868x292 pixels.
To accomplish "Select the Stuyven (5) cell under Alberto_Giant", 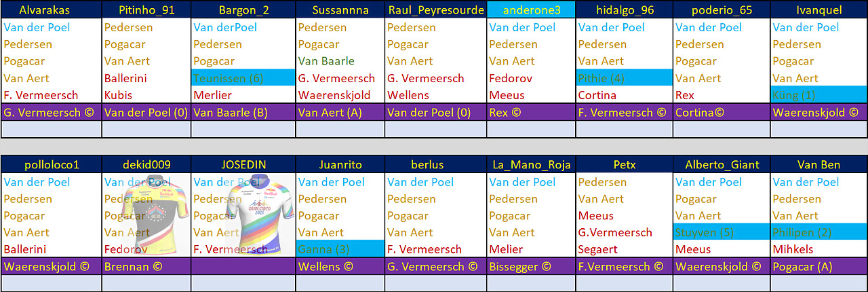I will click(722, 232).
